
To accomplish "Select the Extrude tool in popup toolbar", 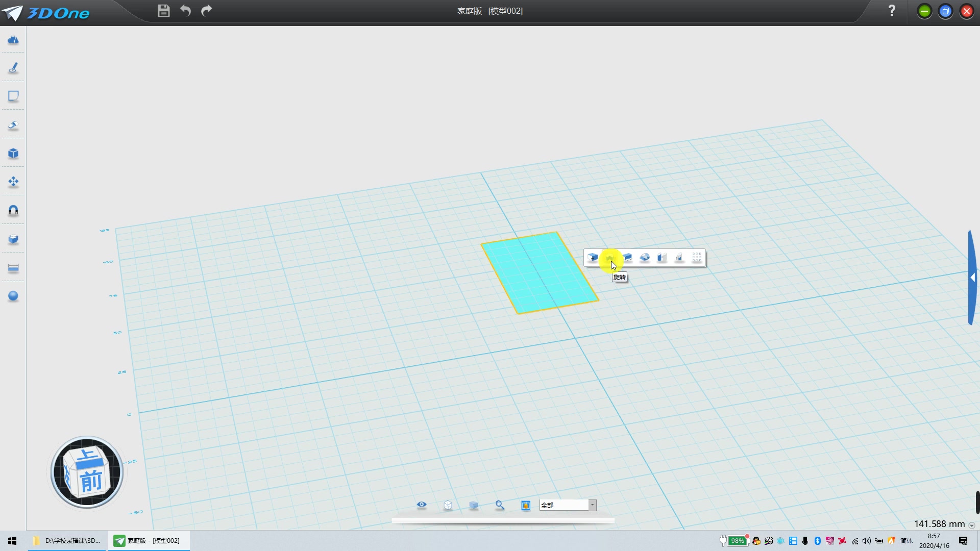I will (593, 258).
